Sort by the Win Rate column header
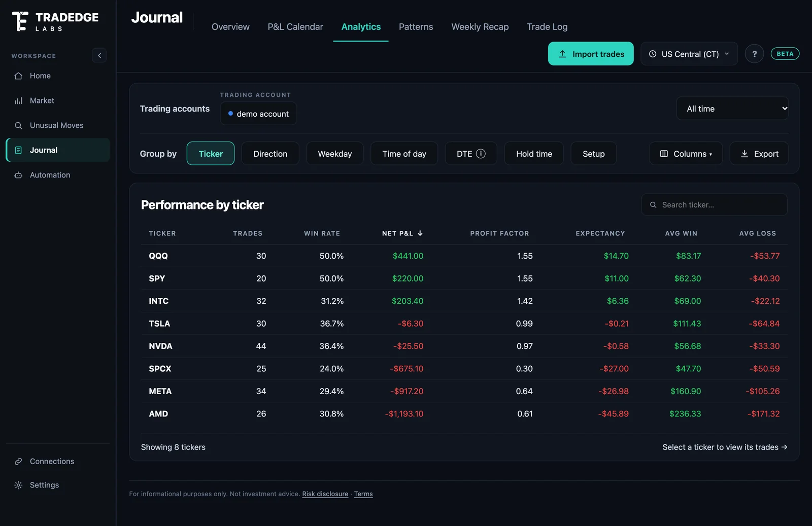812x526 pixels. [x=322, y=233]
